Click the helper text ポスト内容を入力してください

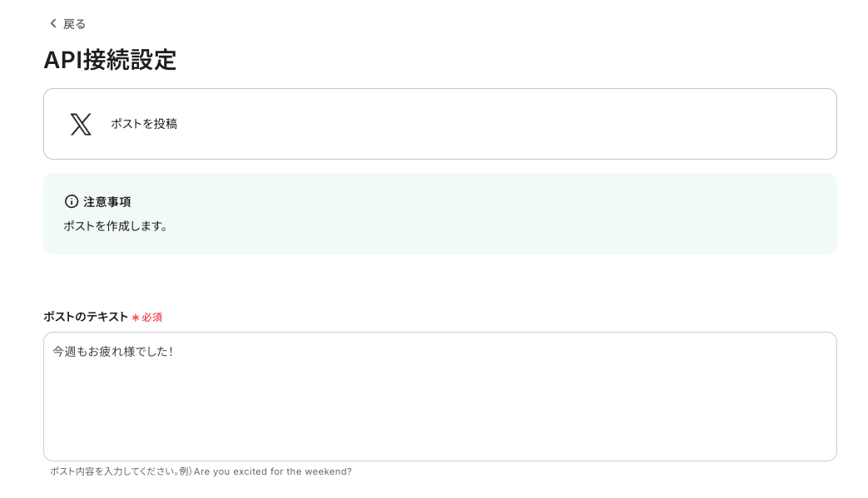coord(114,471)
